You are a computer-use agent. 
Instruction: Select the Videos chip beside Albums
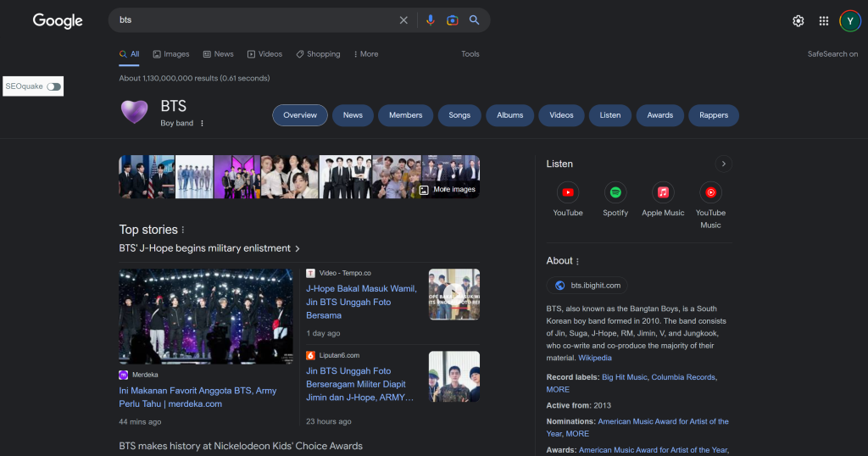pyautogui.click(x=561, y=115)
